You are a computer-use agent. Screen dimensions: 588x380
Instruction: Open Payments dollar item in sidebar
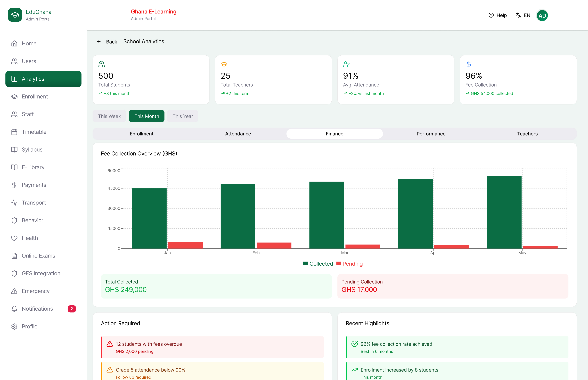(x=43, y=185)
